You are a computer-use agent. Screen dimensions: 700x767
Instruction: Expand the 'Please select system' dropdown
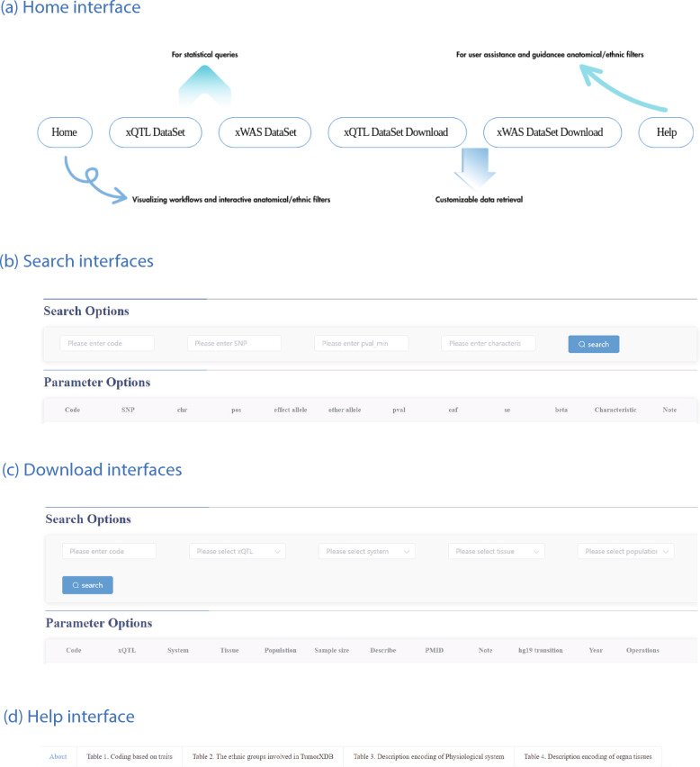367,551
